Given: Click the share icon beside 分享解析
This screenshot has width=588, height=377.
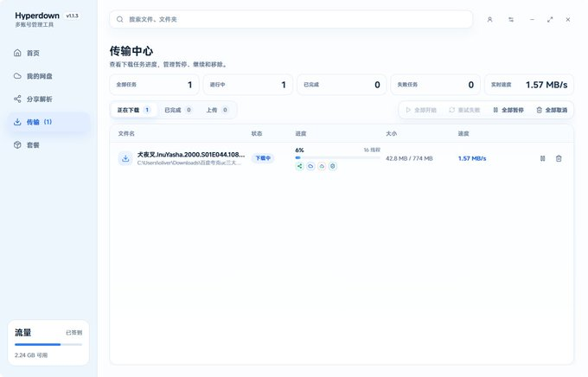Looking at the screenshot, I should [17, 99].
